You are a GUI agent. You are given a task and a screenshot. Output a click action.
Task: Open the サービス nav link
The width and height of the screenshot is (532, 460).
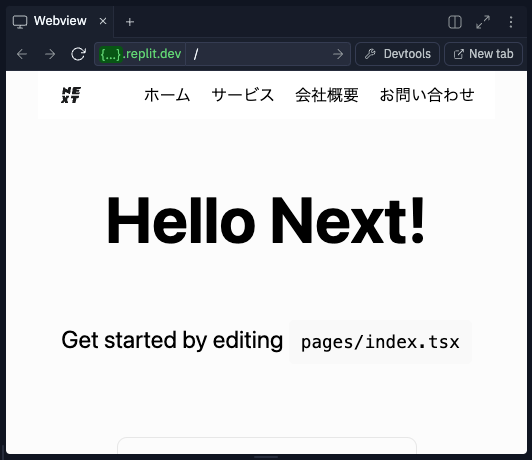pos(243,95)
